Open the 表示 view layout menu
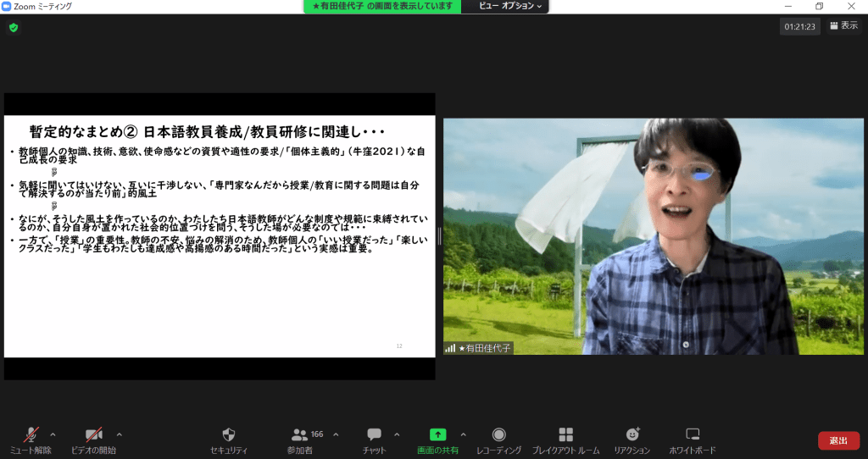The image size is (868, 459). pos(844,26)
